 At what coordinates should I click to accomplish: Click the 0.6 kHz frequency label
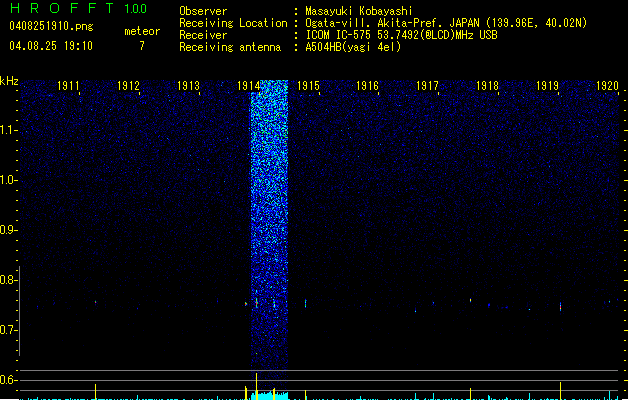coord(7,380)
